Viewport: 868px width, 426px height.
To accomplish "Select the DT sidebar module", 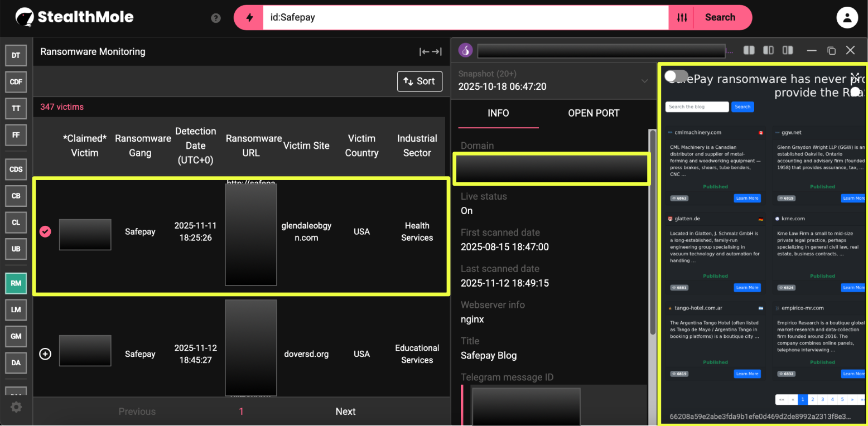I will pos(16,55).
